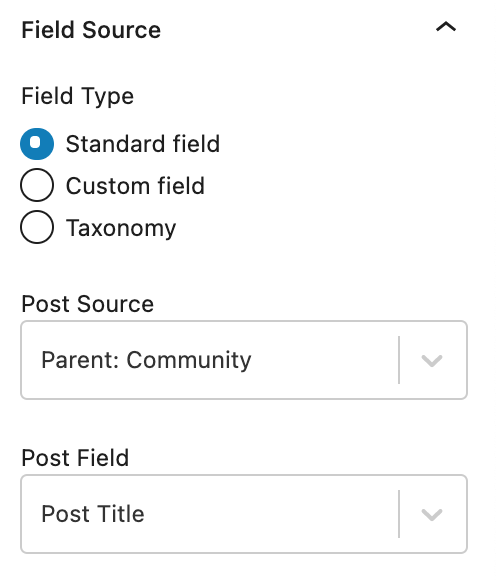
Task: Click the separator in Post Source dropdown
Action: [x=399, y=360]
